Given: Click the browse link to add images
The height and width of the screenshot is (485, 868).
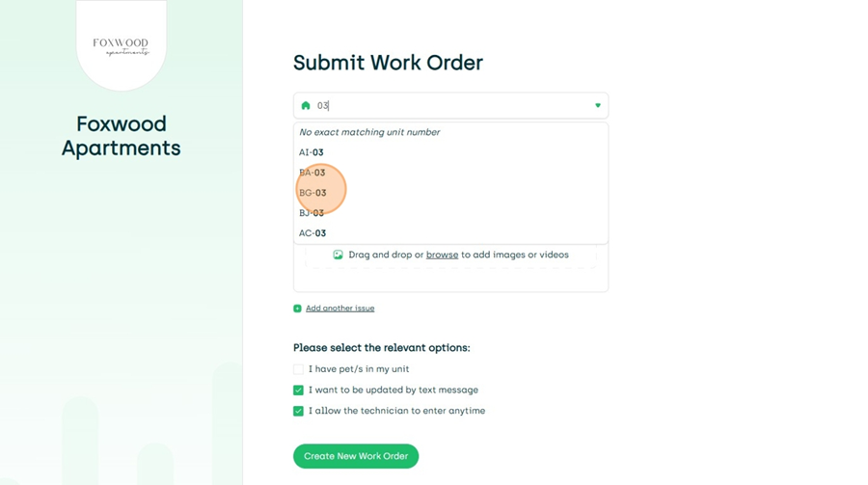Looking at the screenshot, I should tap(442, 255).
